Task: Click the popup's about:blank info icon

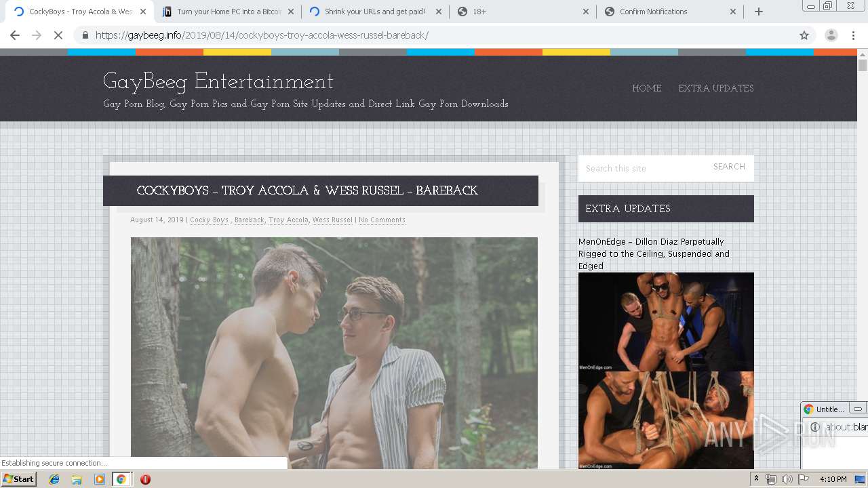Action: [x=815, y=427]
